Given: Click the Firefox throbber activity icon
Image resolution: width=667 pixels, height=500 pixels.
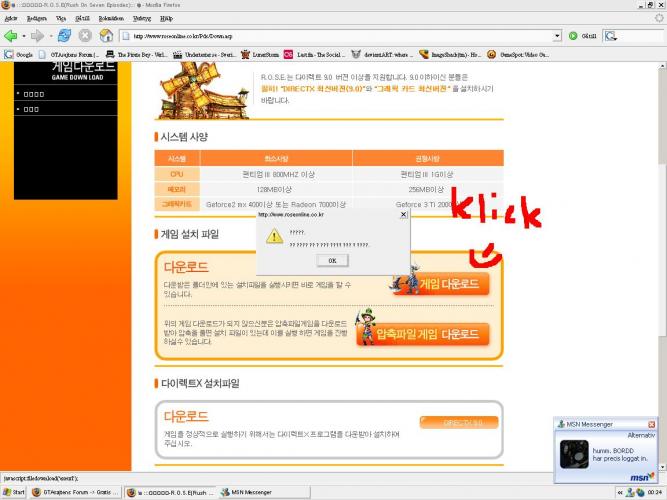Looking at the screenshot, I should pos(659,18).
